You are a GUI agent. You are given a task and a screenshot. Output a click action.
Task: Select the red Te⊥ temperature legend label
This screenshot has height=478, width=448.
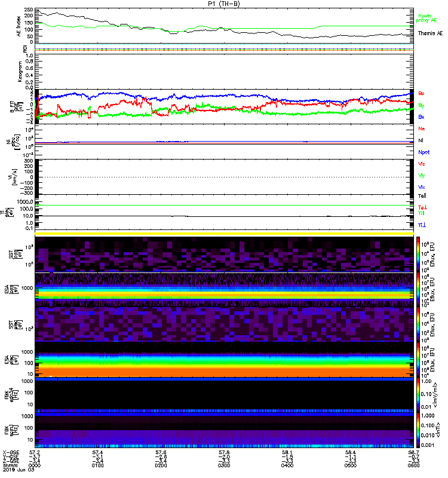422,207
